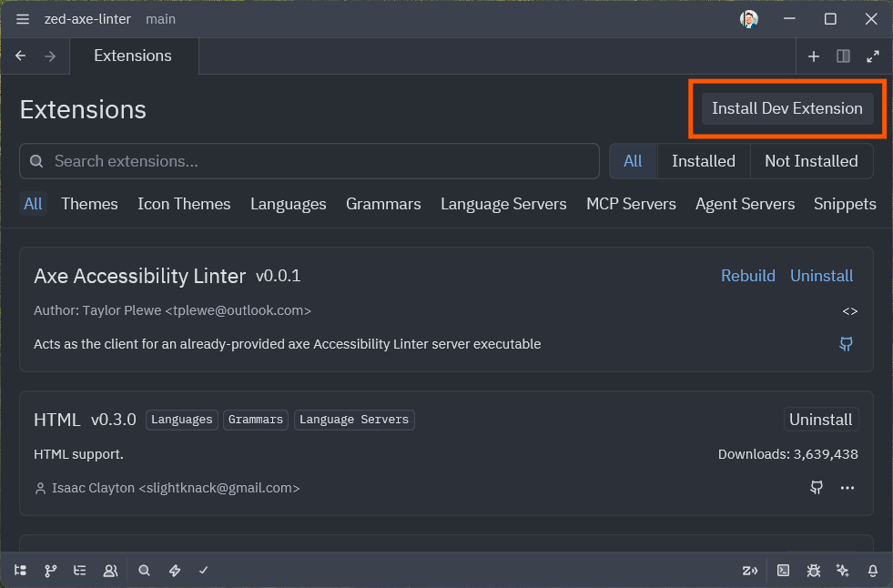893x588 pixels.
Task: Show Not Installed extensions
Action: tap(811, 160)
